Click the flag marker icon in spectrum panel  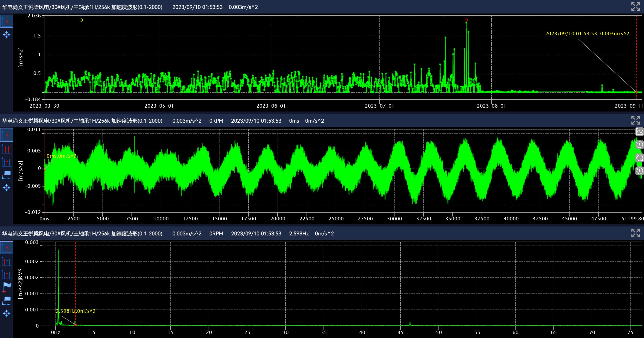click(x=7, y=287)
